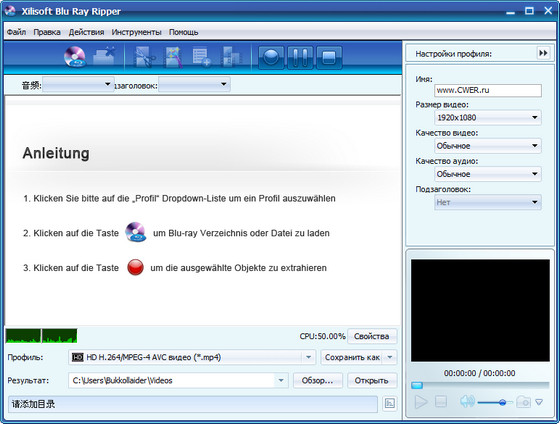The width and height of the screenshot is (560, 424).
Task: Pause conversion with the pause toolbar button
Action: (x=300, y=57)
